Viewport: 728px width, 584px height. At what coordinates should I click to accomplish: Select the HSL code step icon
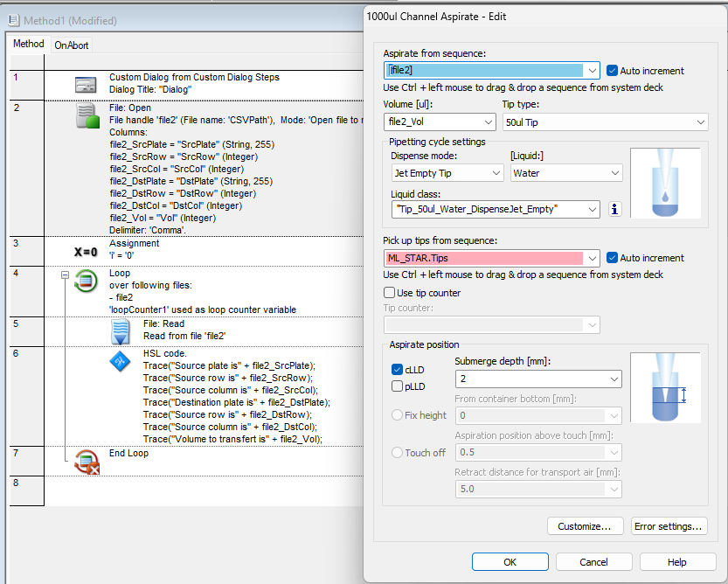pos(120,361)
